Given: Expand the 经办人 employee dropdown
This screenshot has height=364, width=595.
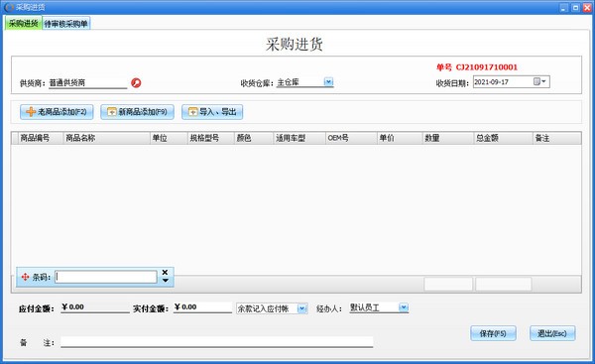Looking at the screenshot, I should coord(404,307).
